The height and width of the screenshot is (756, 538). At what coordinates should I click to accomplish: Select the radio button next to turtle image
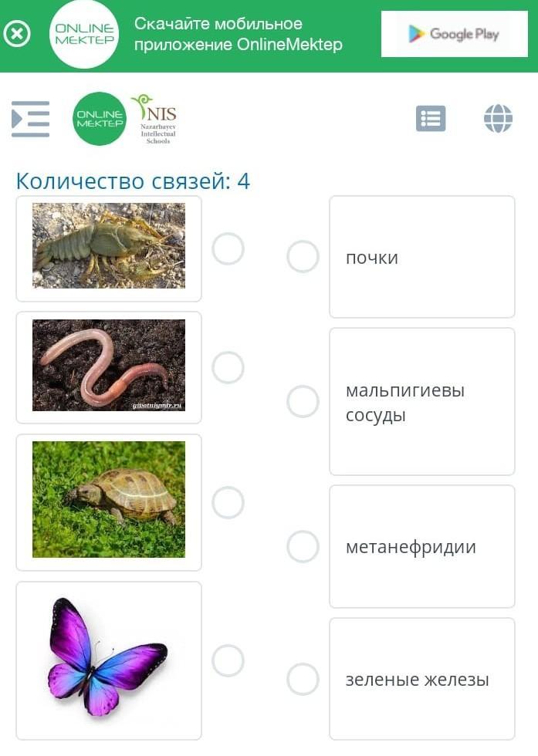[x=228, y=502]
